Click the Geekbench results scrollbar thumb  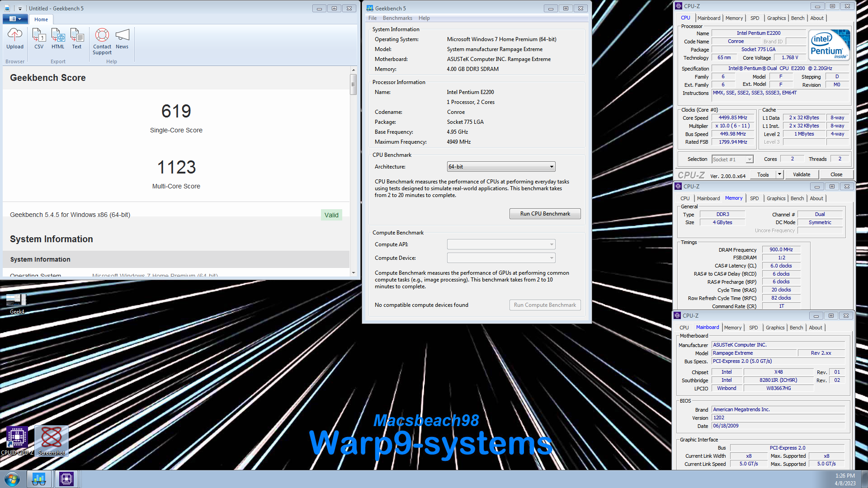tap(354, 84)
